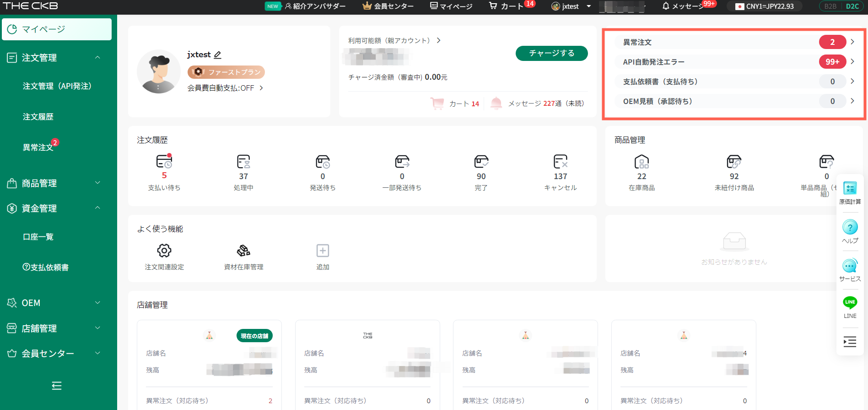Open the LINE contact icon
Viewport: 868px width, 410px height.
pos(850,302)
